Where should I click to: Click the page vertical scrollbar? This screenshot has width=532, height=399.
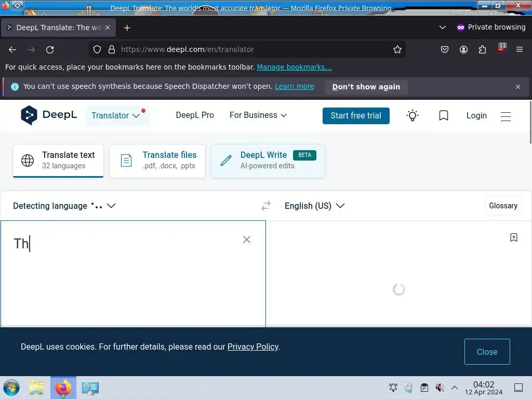pyautogui.click(x=530, y=122)
